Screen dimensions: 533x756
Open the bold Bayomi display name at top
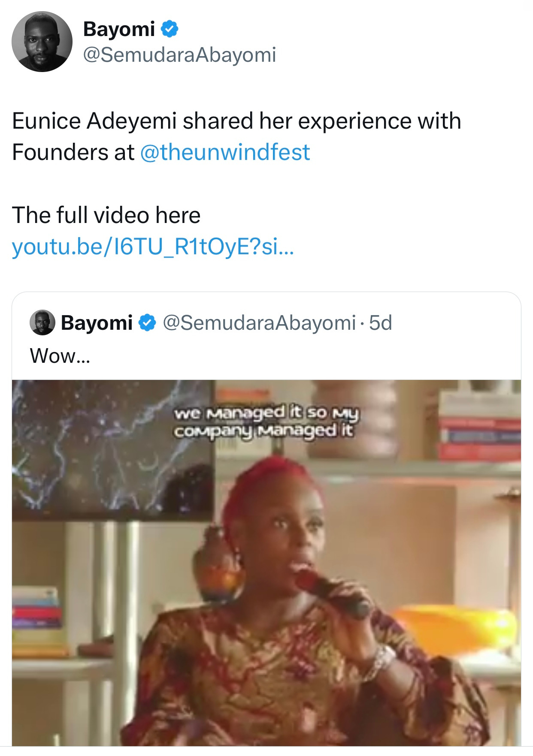coord(119,29)
